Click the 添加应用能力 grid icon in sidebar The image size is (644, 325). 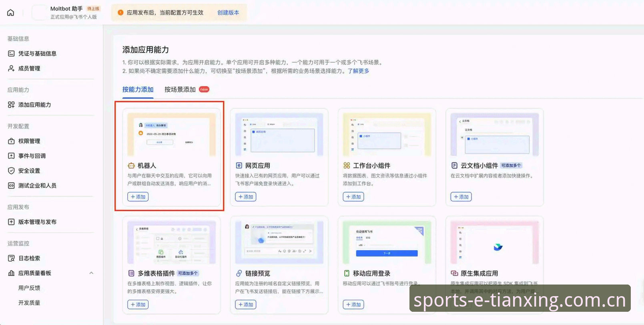coord(11,105)
